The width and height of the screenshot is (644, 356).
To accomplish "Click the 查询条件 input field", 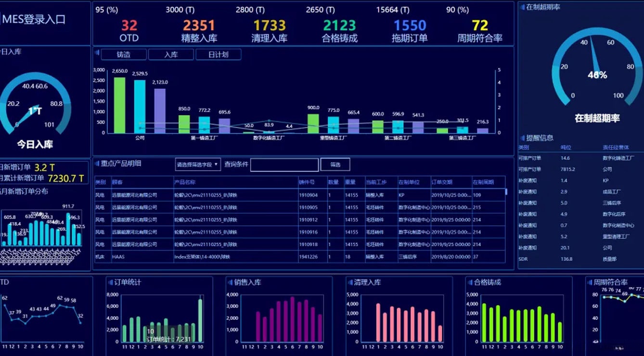I will point(284,164).
